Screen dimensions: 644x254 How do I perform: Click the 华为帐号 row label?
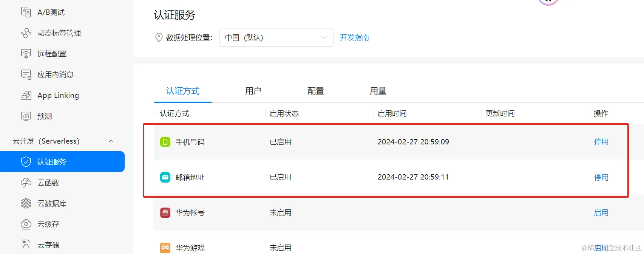coord(190,213)
